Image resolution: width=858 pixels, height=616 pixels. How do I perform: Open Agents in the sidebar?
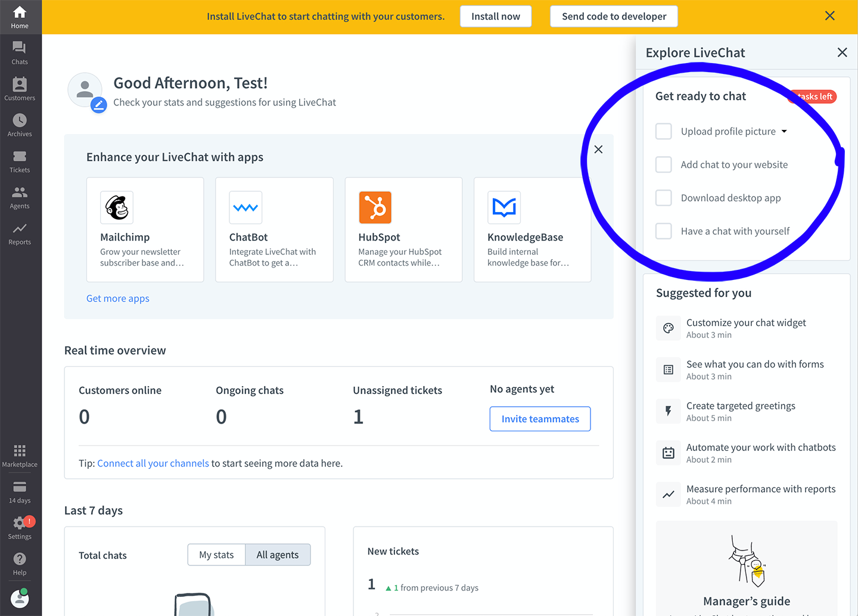20,198
